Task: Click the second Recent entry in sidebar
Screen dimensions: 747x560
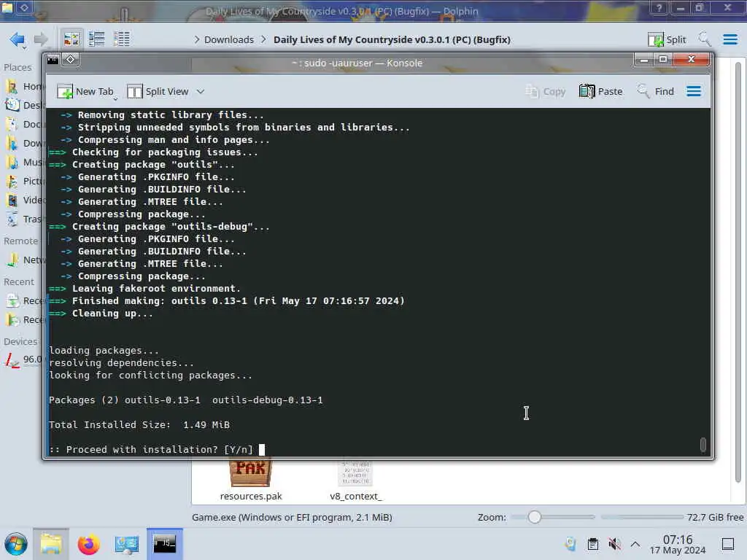Action: click(x=24, y=319)
